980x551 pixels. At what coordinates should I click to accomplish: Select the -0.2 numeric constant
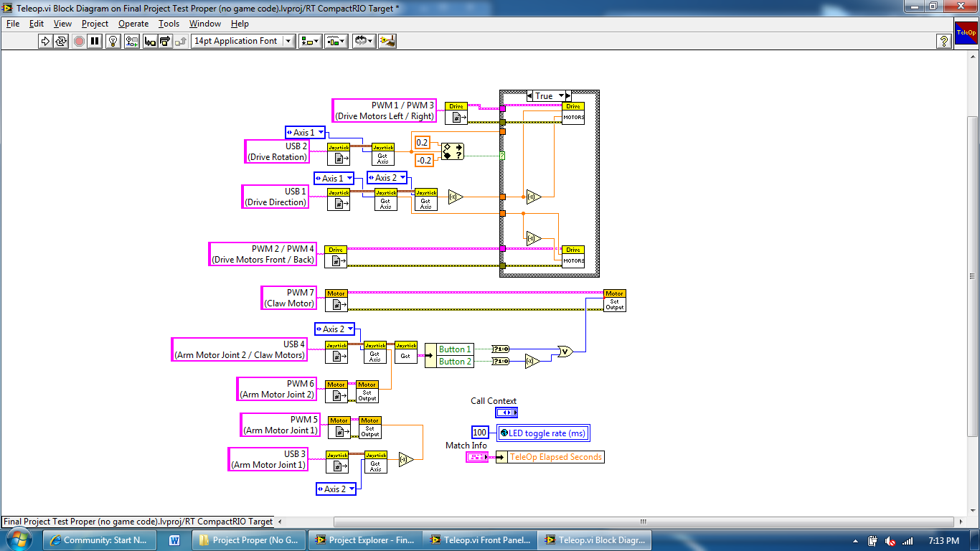425,161
